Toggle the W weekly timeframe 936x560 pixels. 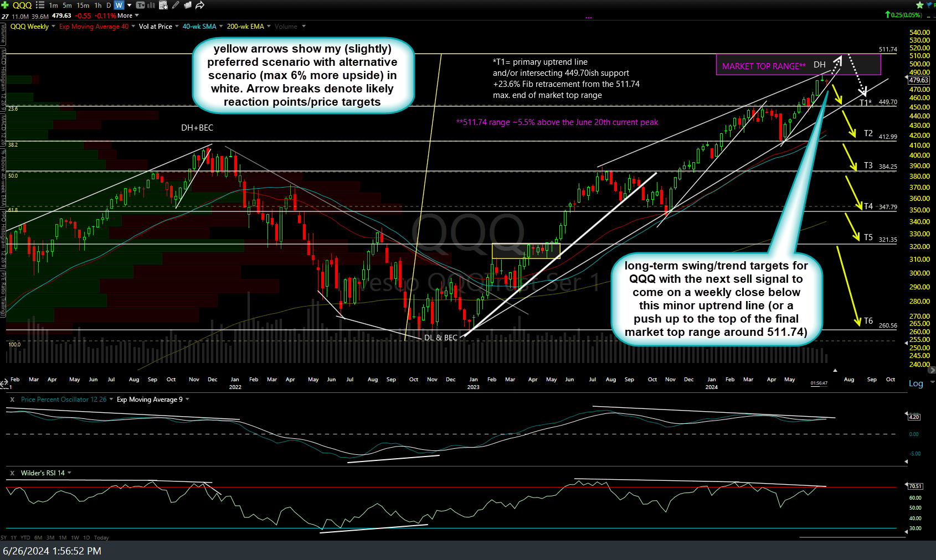(119, 5)
